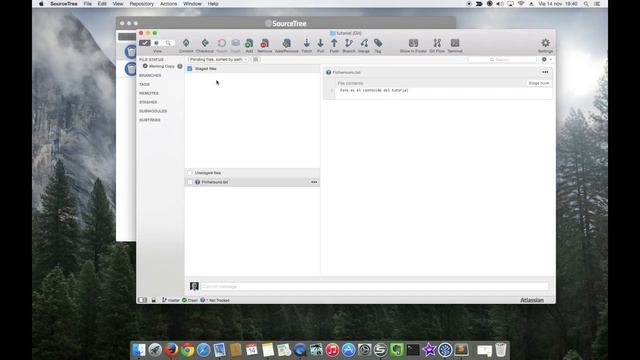The width and height of the screenshot is (640, 360).
Task: Launch Safari from the Dock
Action: point(203,350)
